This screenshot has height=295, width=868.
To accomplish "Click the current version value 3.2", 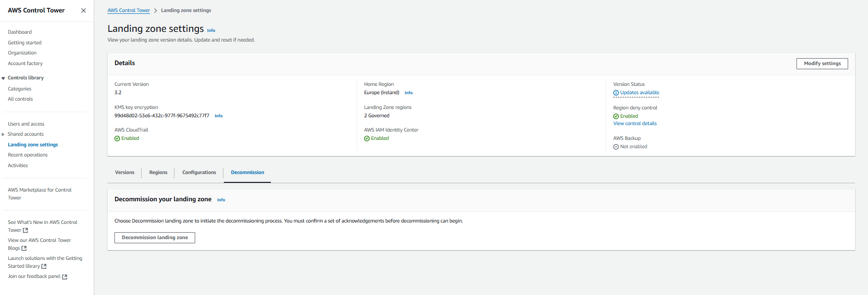I will coord(118,92).
